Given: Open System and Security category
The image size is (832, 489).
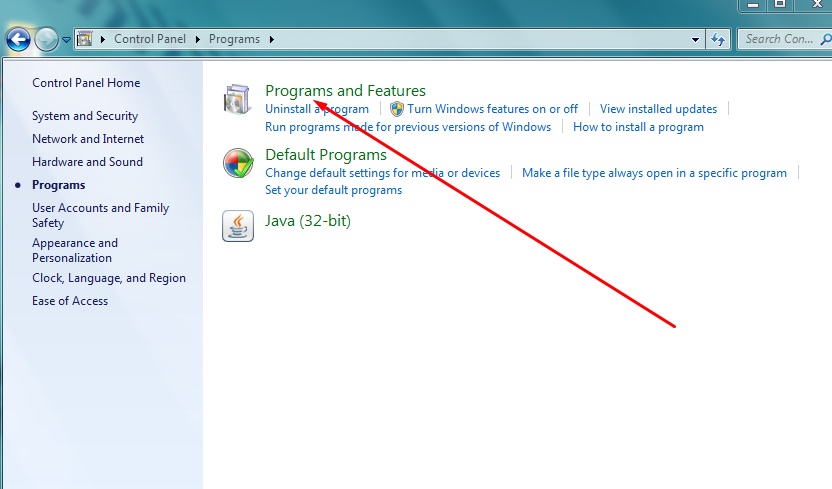Looking at the screenshot, I should pos(85,116).
